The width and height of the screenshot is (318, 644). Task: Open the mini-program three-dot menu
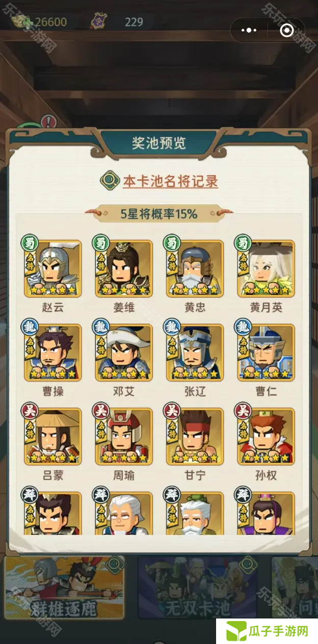click(x=249, y=31)
